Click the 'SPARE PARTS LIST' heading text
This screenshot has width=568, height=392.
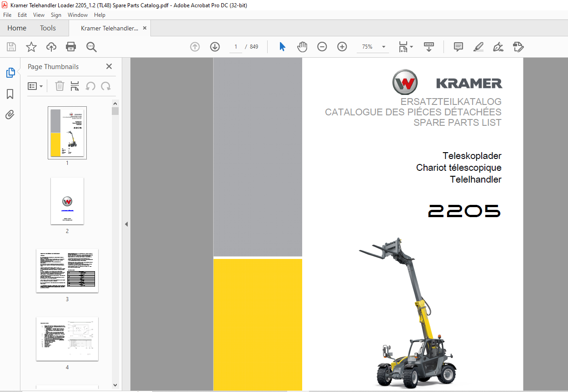click(458, 123)
